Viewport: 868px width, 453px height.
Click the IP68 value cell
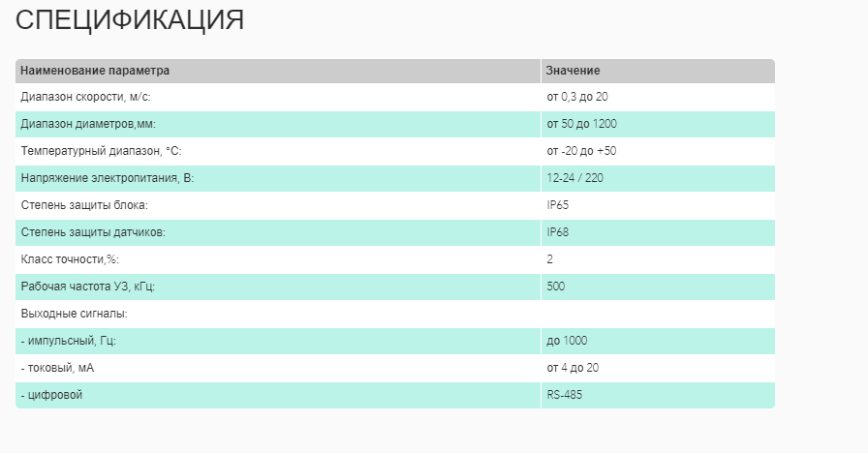tap(558, 232)
